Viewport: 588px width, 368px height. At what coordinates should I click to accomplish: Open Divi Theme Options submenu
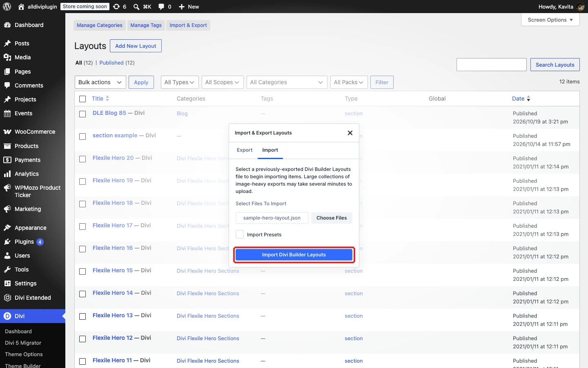click(24, 354)
